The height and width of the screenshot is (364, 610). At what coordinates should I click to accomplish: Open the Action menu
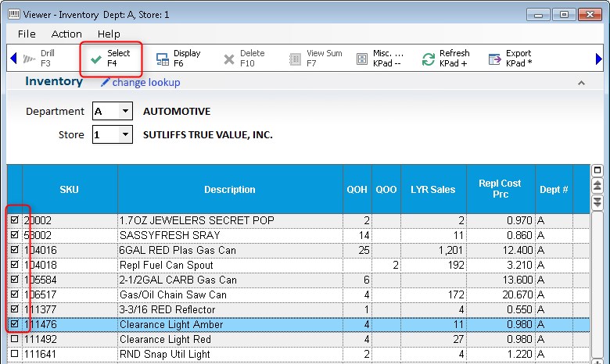66,34
